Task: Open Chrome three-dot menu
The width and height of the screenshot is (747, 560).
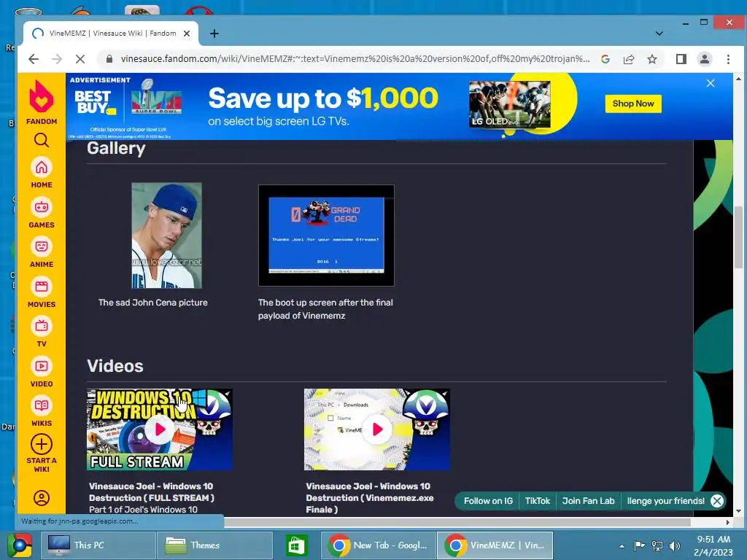Action: 728,59
